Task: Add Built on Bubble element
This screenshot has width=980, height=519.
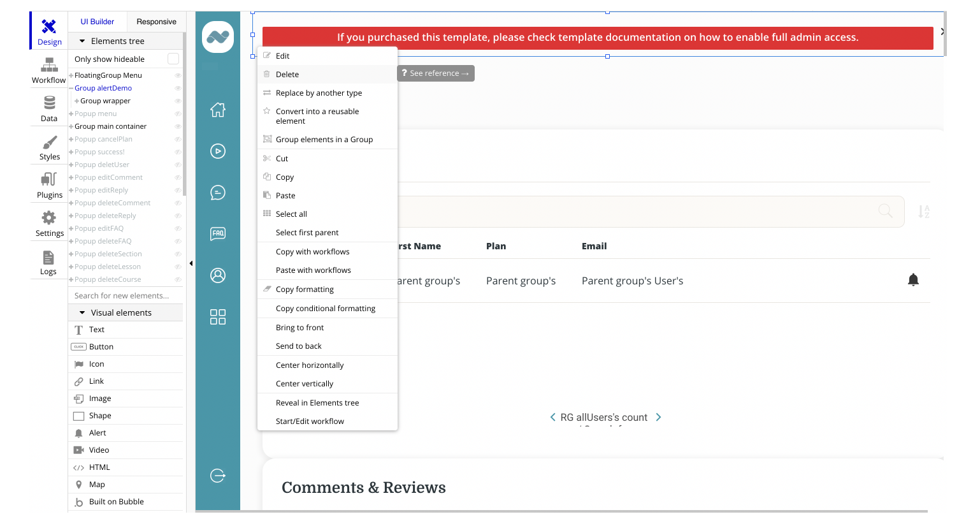Action: [126, 502]
